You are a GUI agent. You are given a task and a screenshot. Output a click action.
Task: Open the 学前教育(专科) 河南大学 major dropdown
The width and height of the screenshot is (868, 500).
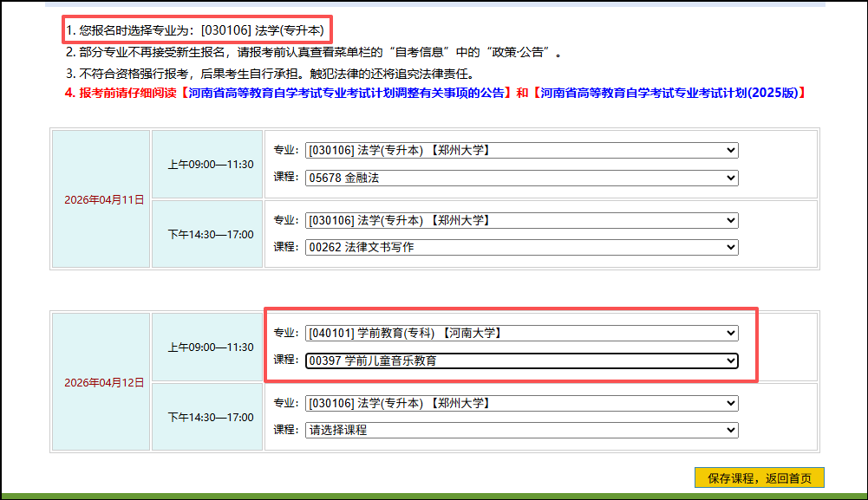(x=521, y=333)
